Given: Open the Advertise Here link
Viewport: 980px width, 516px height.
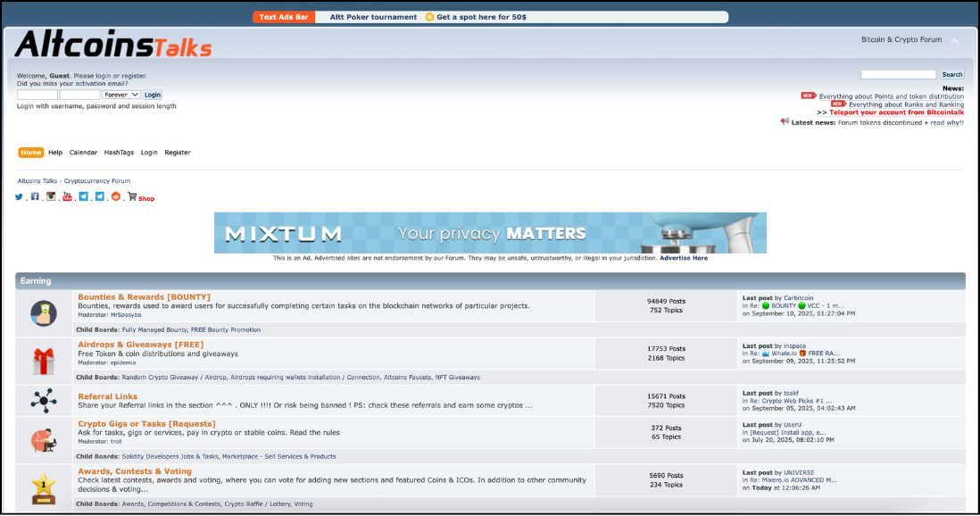Looking at the screenshot, I should point(684,258).
